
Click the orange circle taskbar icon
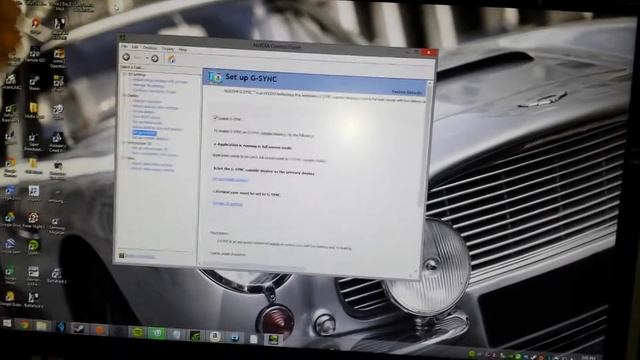(99, 330)
